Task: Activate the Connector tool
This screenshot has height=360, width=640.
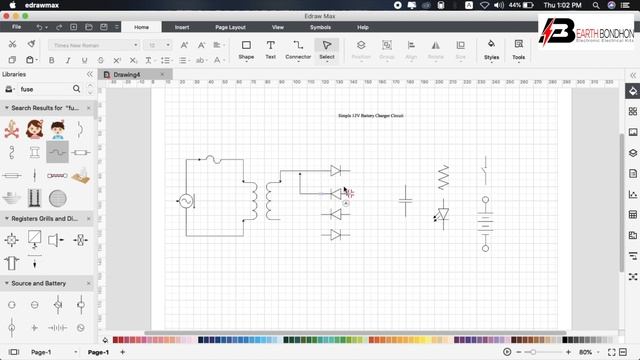Action: (x=298, y=50)
